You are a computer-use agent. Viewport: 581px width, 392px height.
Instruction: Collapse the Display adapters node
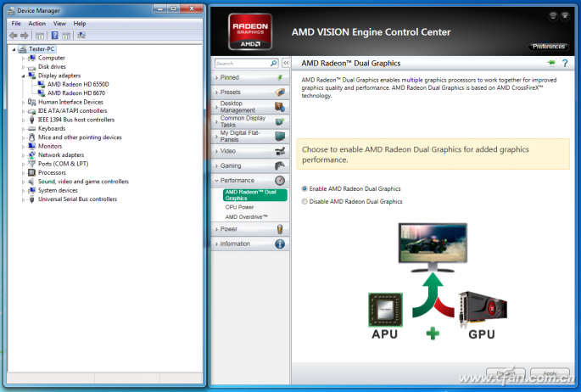pos(24,76)
